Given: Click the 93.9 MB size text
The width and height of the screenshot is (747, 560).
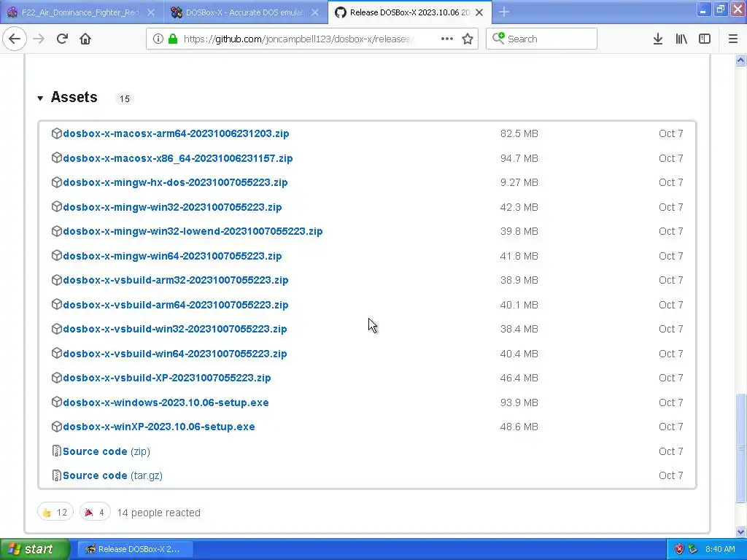Looking at the screenshot, I should [519, 402].
